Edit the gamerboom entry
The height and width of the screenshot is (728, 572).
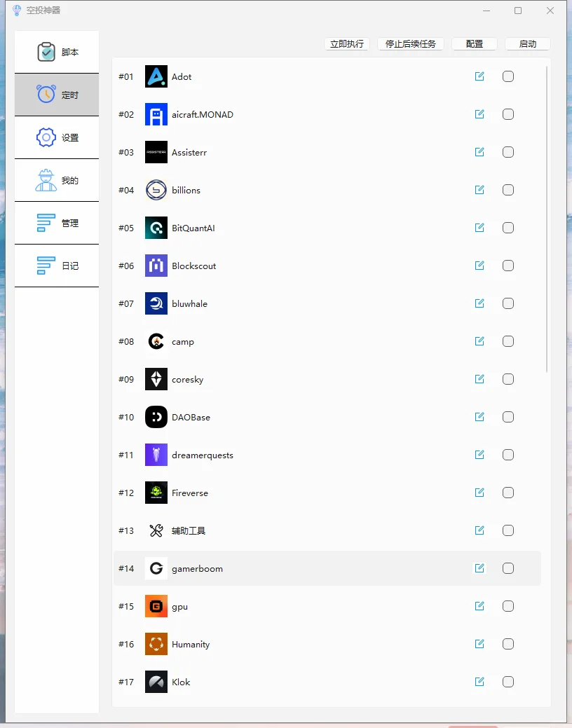click(x=479, y=568)
